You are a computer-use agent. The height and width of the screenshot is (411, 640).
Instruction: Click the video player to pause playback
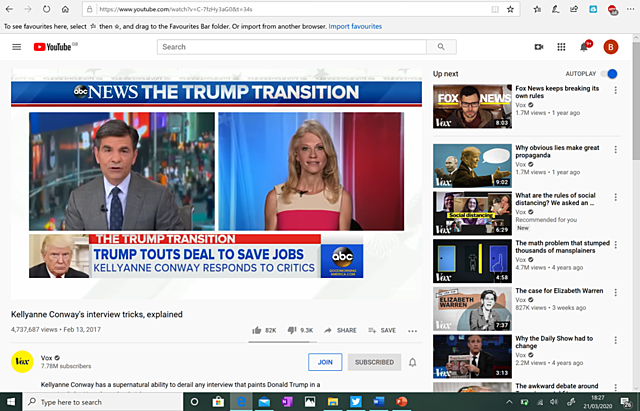tap(216, 184)
